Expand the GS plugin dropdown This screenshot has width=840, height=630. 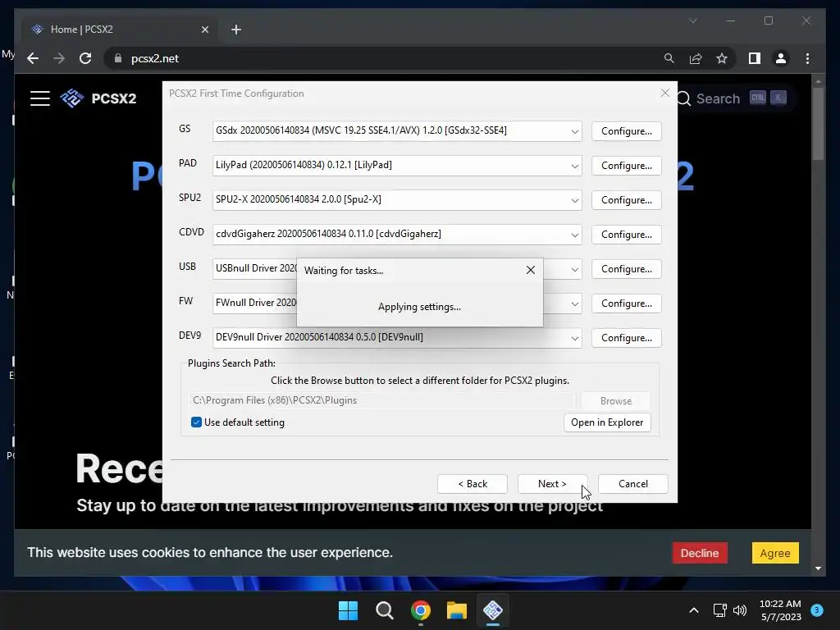574,131
